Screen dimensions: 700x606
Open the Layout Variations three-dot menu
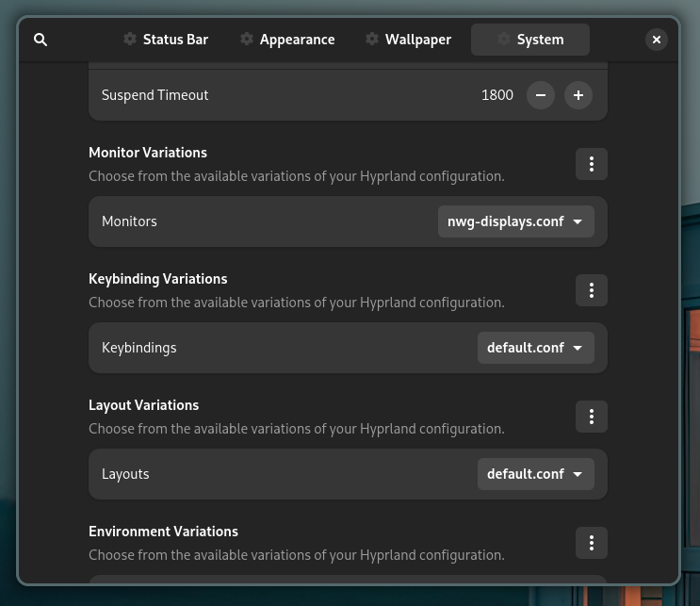pos(591,417)
